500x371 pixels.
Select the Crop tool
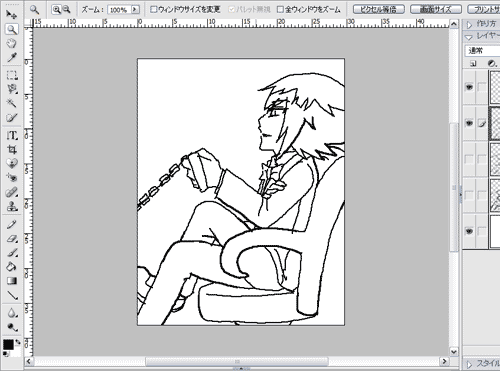point(12,149)
